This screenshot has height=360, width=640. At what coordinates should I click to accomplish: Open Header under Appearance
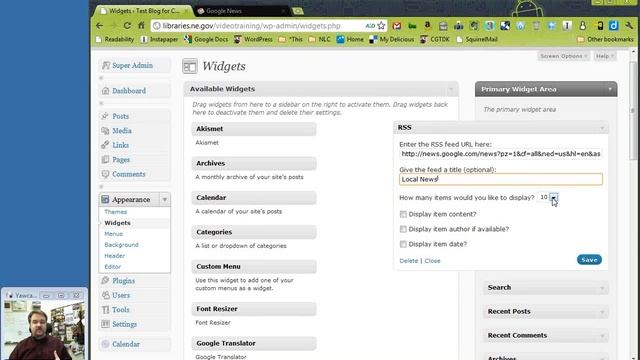(115, 256)
